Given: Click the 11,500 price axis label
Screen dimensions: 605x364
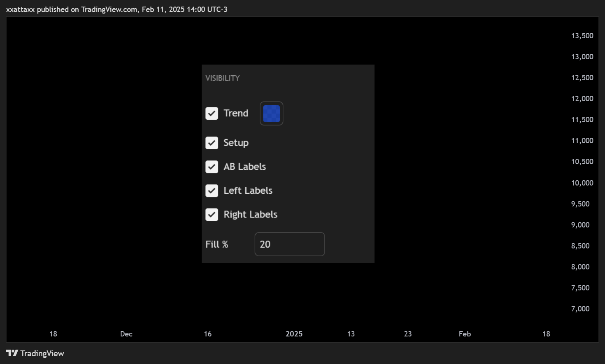Looking at the screenshot, I should click(x=582, y=120).
